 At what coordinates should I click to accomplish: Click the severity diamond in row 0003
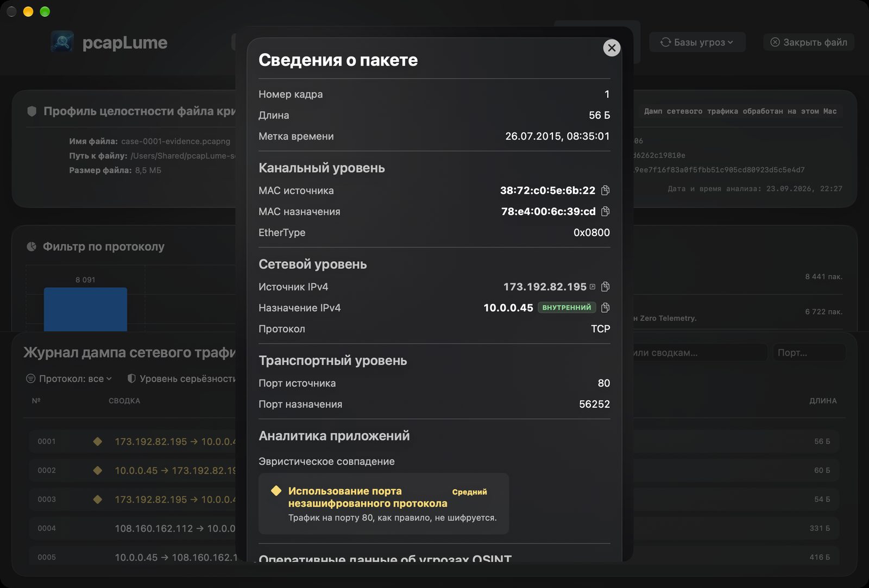coord(98,499)
